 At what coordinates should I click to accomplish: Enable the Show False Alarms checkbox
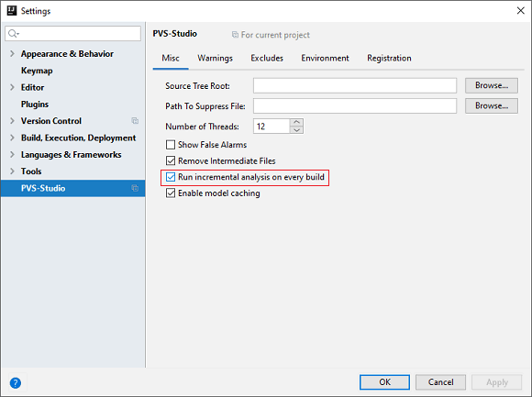tap(171, 145)
